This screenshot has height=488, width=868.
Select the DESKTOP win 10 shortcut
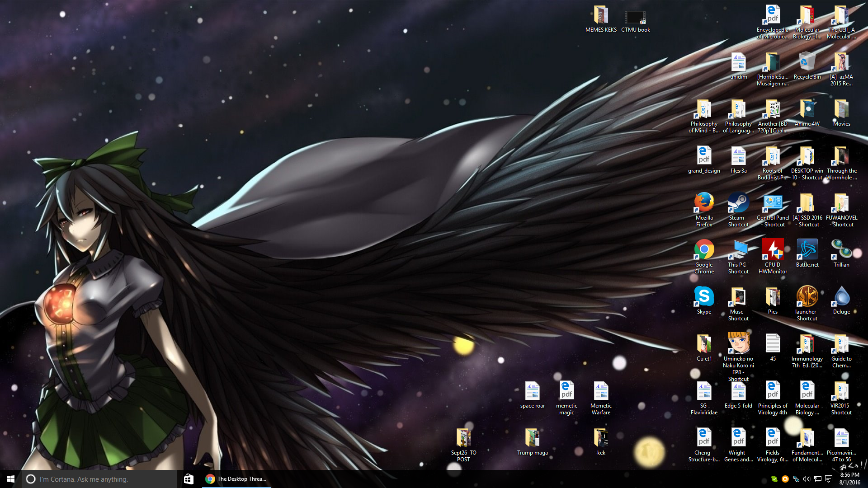(x=807, y=163)
